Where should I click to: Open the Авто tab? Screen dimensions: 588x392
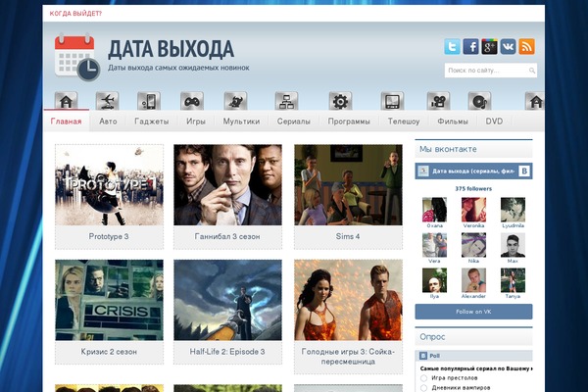(x=108, y=122)
